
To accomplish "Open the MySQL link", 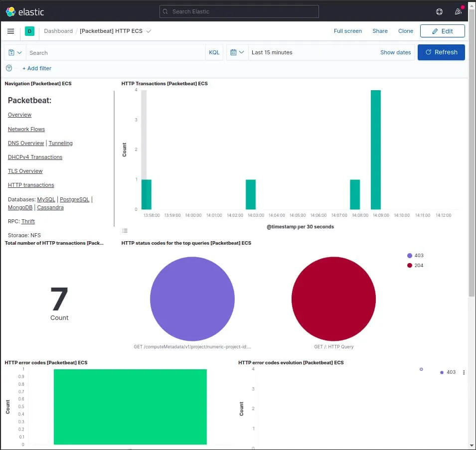I will pyautogui.click(x=46, y=199).
